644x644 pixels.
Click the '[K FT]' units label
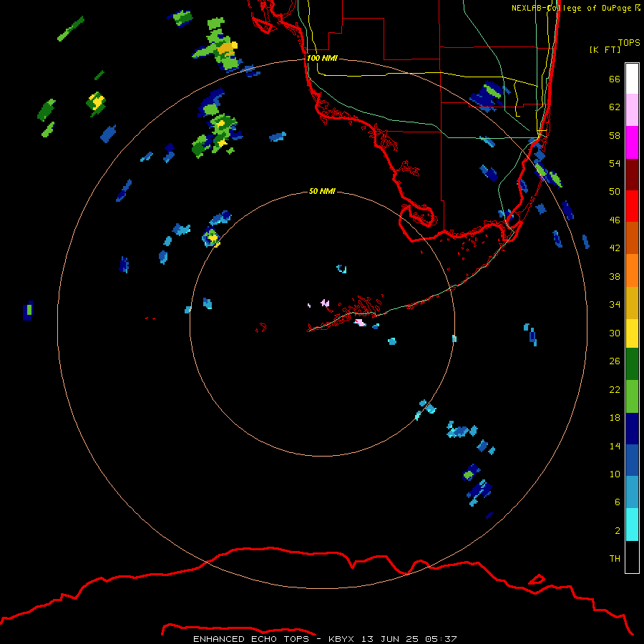click(x=605, y=49)
